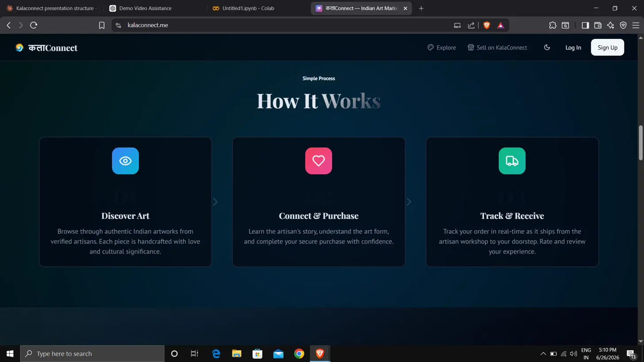Open a new browser tab

(421, 8)
